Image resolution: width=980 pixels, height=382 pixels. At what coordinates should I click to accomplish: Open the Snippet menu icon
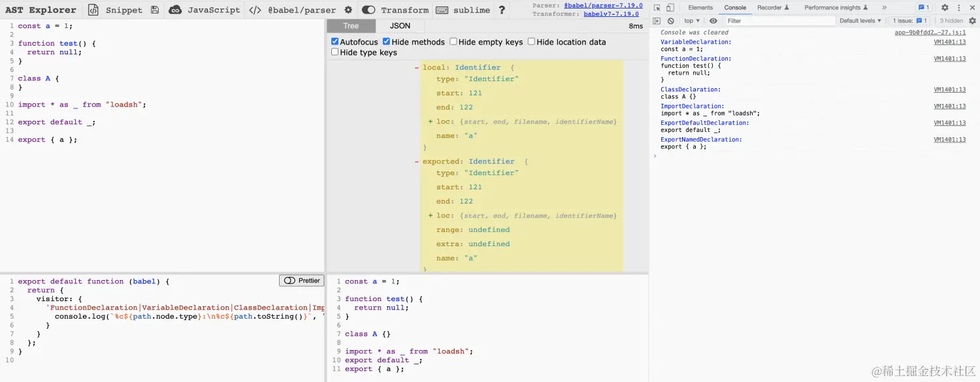[93, 10]
